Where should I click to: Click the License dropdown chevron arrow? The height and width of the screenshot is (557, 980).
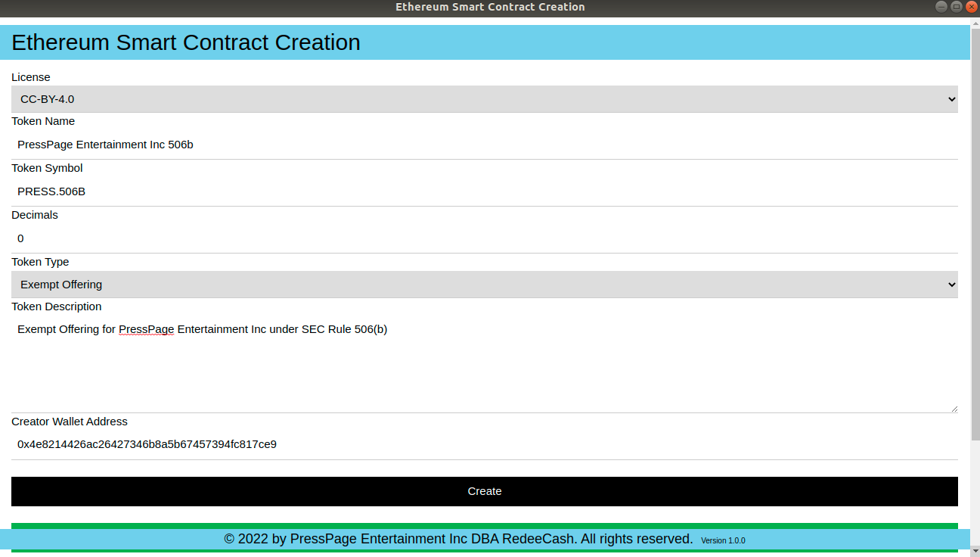tap(951, 98)
